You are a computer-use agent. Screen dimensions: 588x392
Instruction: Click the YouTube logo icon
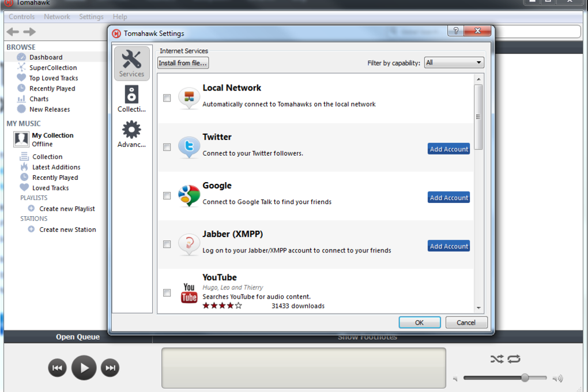point(189,293)
